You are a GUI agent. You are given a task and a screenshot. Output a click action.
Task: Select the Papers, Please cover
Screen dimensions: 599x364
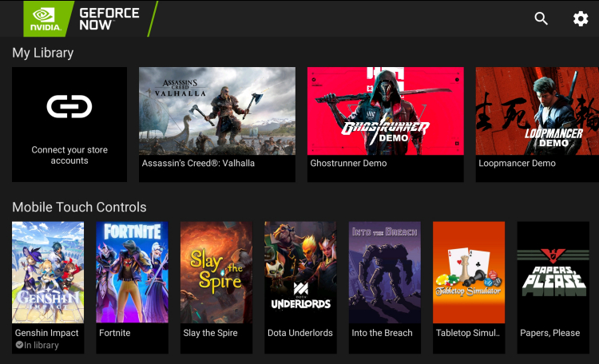tap(553, 272)
